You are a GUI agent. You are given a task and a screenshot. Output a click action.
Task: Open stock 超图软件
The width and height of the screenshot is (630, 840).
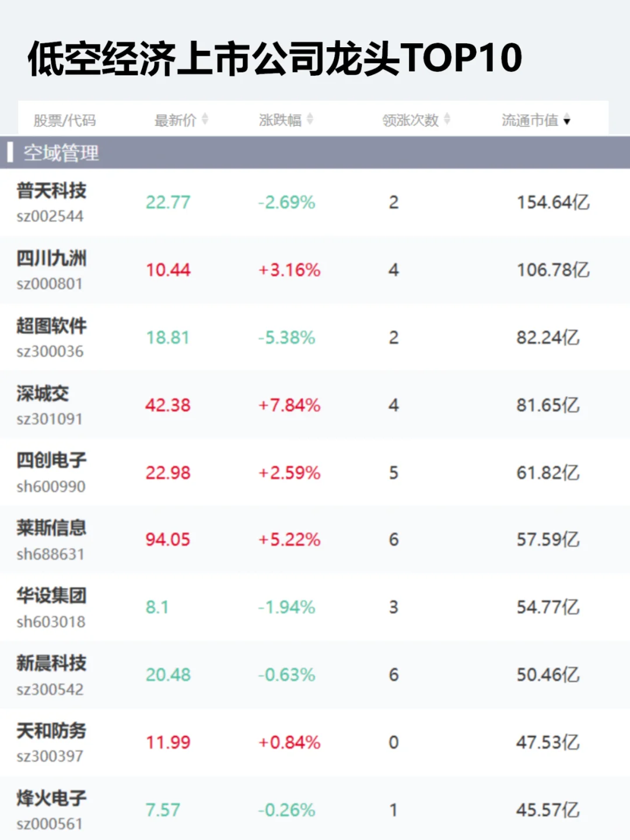pos(51,326)
